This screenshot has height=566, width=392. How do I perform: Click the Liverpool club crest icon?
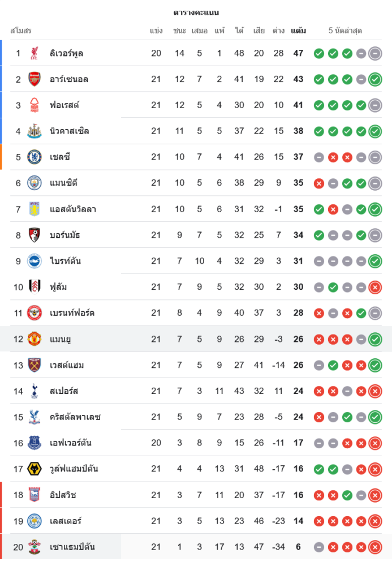click(35, 53)
